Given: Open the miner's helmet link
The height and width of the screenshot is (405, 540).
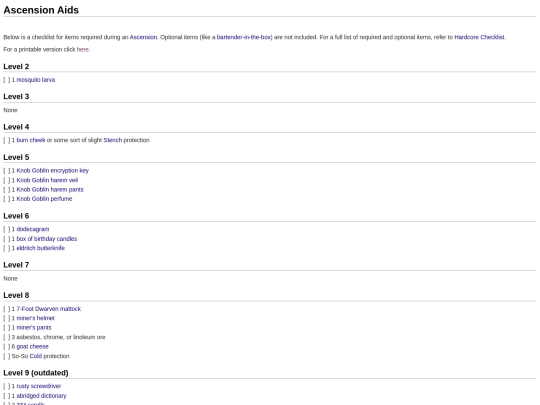Looking at the screenshot, I should coord(35,318).
